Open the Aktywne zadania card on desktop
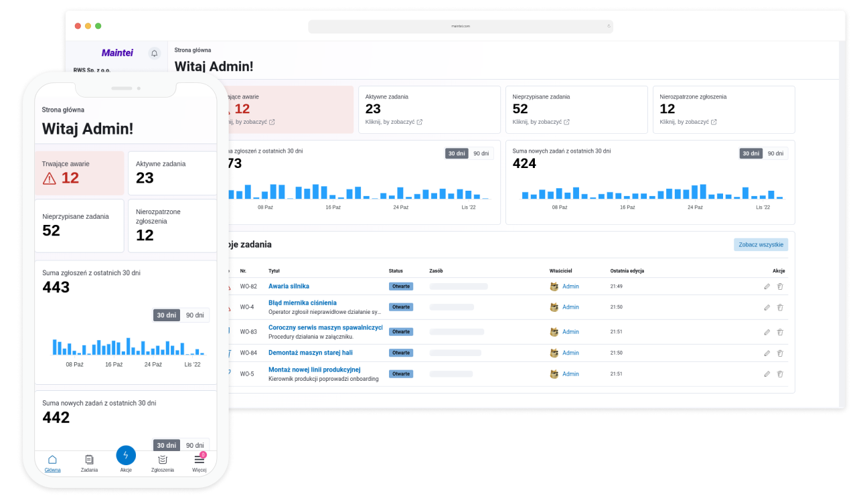Image resolution: width=867 pixels, height=504 pixels. point(429,109)
